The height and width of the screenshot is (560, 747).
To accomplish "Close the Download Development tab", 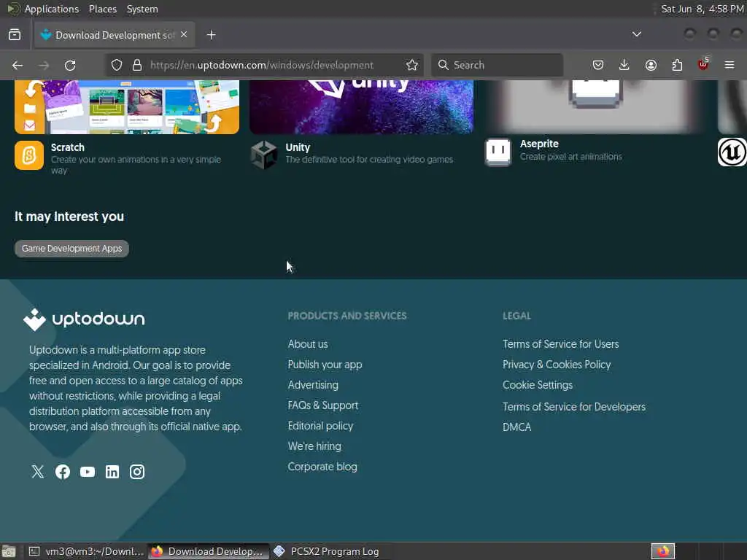I will pos(184,35).
